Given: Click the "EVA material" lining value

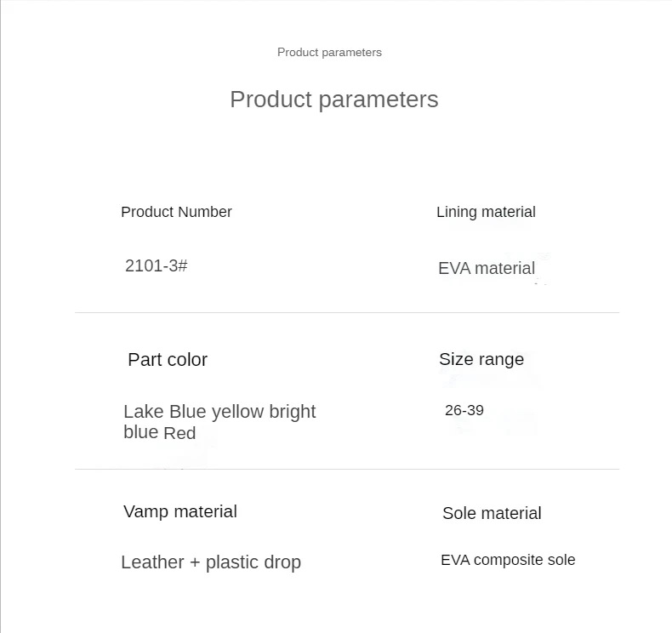Looking at the screenshot, I should [486, 269].
